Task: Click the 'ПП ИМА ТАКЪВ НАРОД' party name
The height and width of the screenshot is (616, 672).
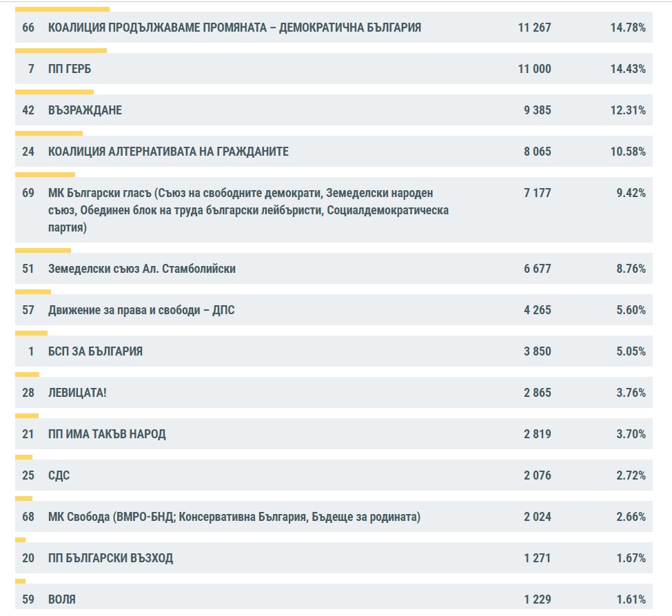Action: [107, 434]
